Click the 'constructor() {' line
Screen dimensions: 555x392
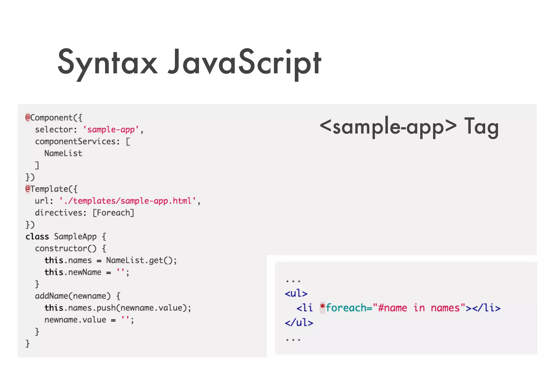[71, 249]
